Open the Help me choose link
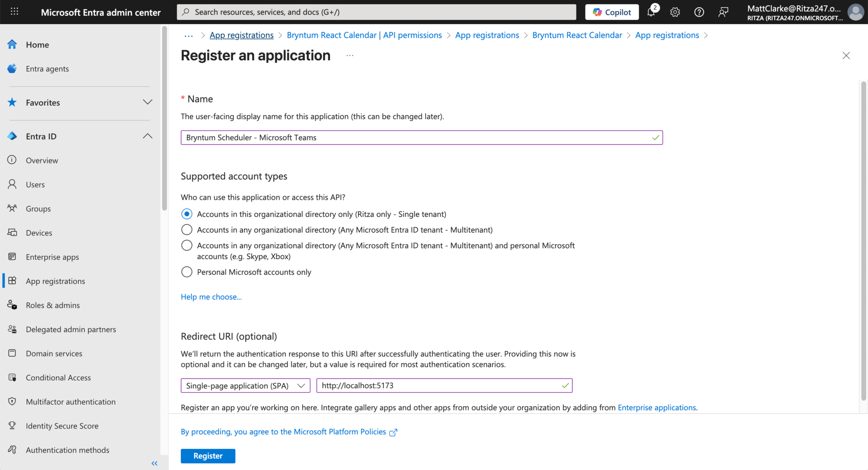 coord(211,297)
